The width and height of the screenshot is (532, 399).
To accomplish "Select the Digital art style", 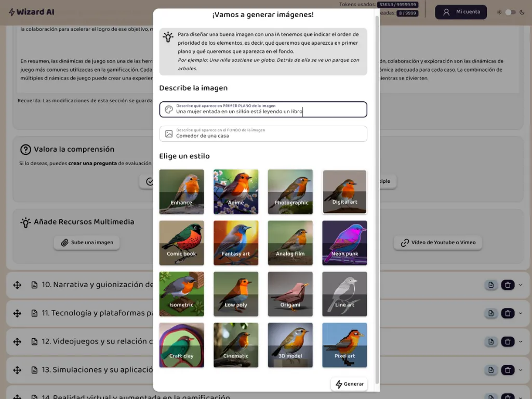I will [344, 192].
